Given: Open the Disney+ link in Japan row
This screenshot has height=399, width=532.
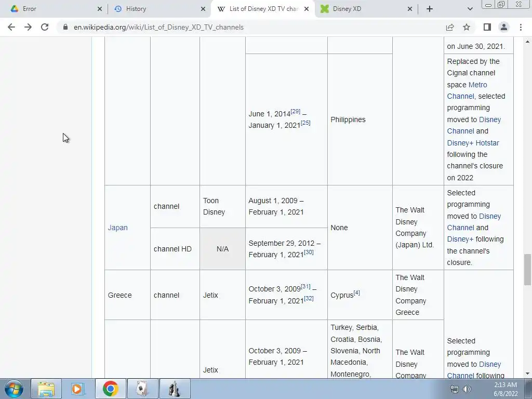Looking at the screenshot, I should click(x=460, y=239).
